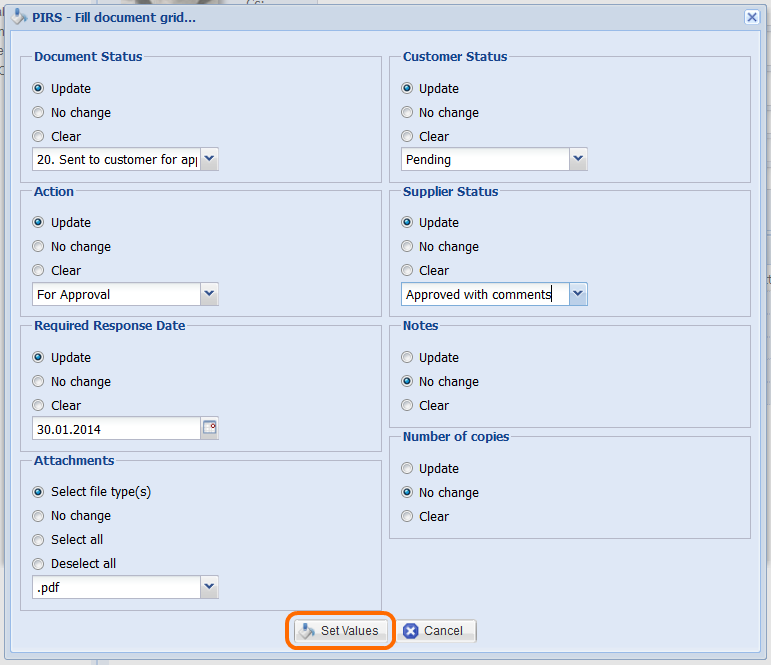Open Supplier Status dropdown arrow
771x665 pixels.
[578, 294]
